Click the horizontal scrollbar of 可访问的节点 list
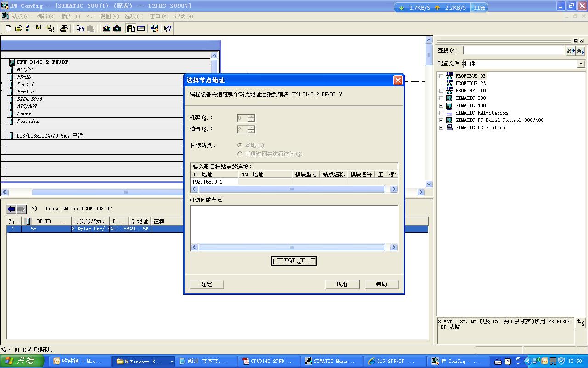The height and width of the screenshot is (368, 588). coord(294,247)
